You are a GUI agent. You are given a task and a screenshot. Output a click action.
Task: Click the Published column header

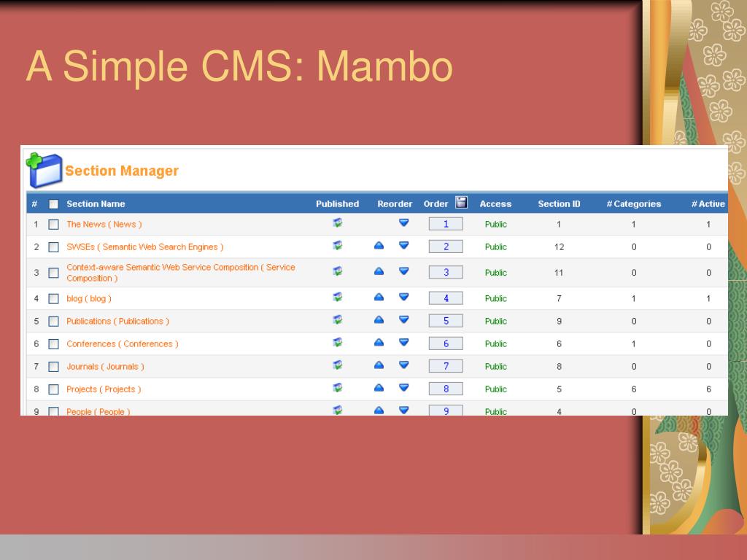(x=337, y=204)
